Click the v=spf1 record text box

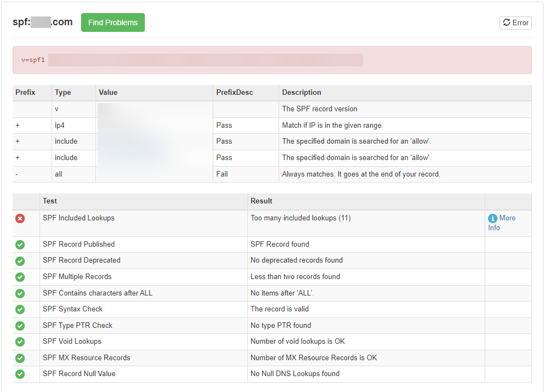272,60
